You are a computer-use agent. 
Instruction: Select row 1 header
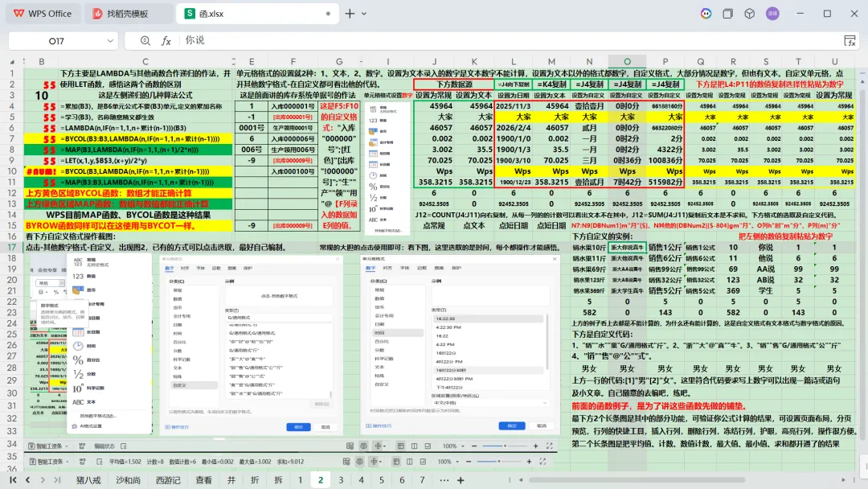[12, 73]
